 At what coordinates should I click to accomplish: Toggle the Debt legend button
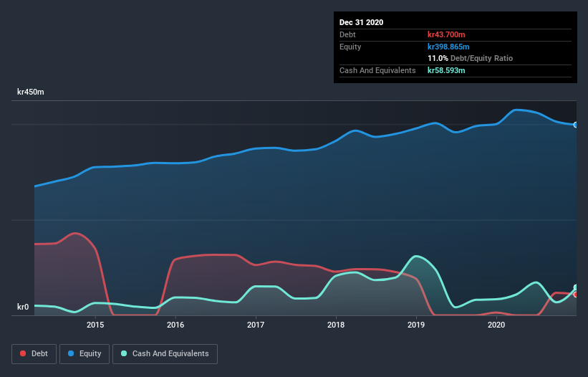coord(34,354)
